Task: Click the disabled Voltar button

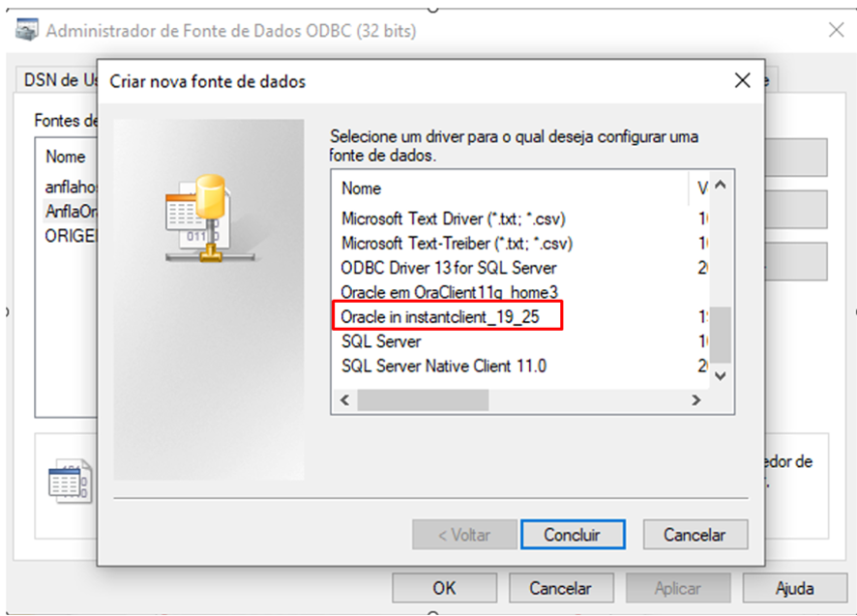Action: (464, 534)
